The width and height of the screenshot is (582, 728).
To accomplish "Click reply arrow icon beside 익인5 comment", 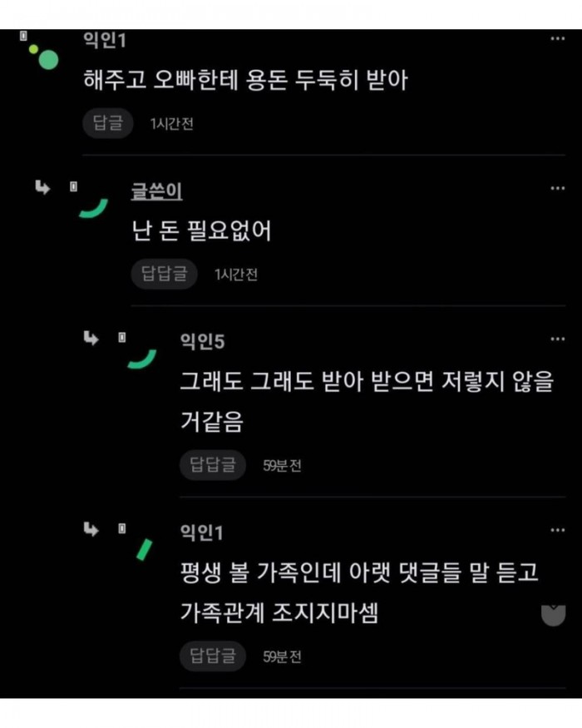I will (91, 339).
